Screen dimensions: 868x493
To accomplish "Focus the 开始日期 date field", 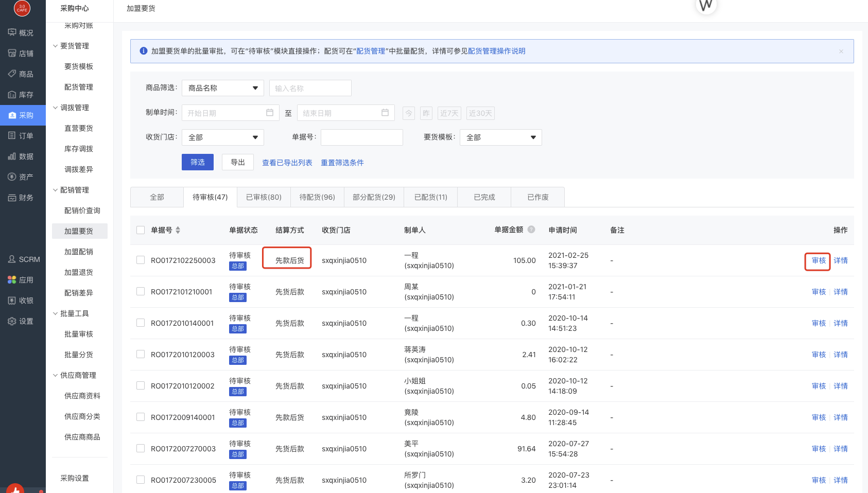I will [230, 113].
